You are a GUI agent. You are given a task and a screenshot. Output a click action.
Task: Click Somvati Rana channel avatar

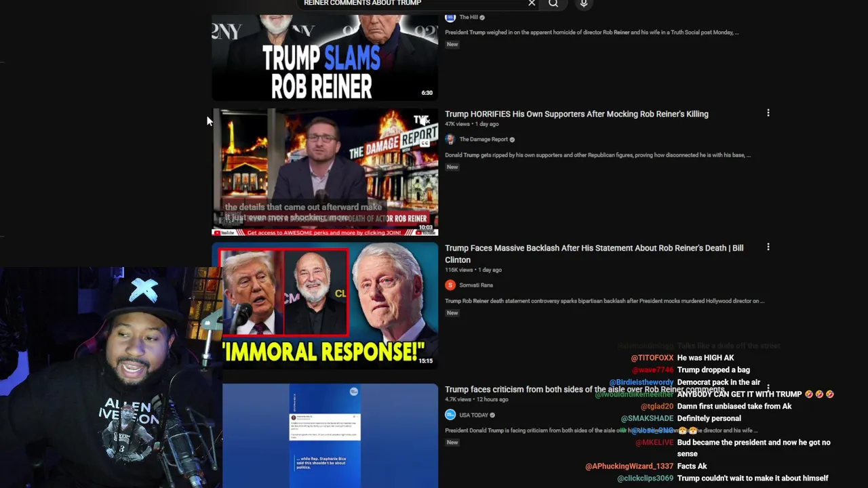pyautogui.click(x=450, y=285)
